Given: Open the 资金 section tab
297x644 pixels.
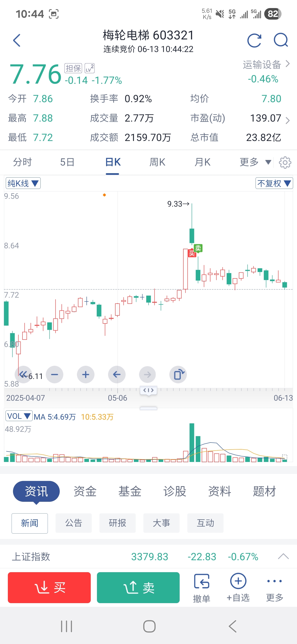Looking at the screenshot, I should pyautogui.click(x=85, y=491).
